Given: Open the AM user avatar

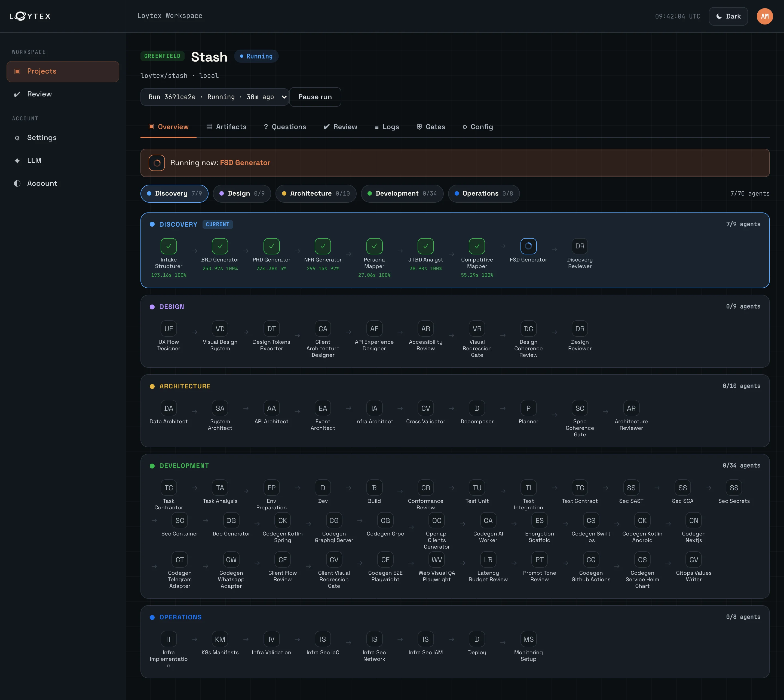Looking at the screenshot, I should point(765,16).
